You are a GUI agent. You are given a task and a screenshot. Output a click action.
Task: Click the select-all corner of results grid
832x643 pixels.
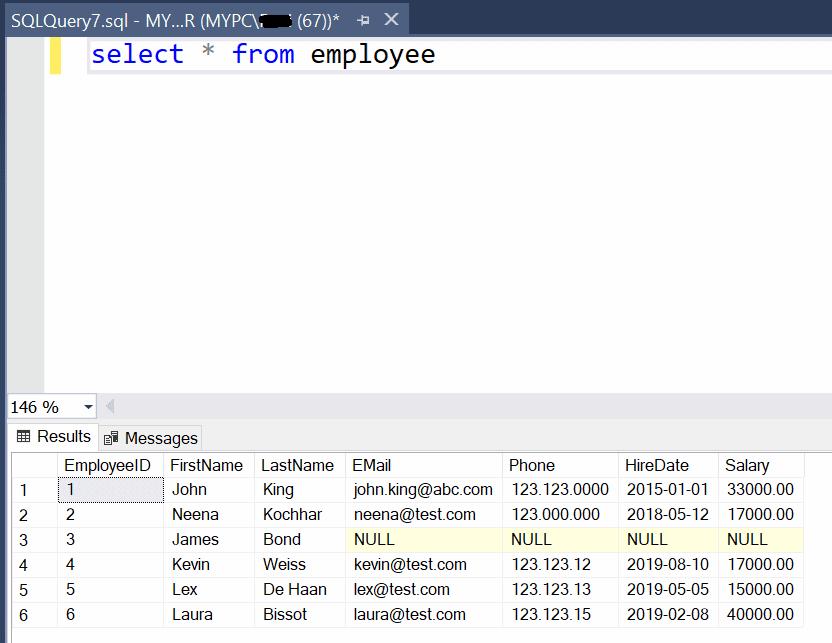click(x=34, y=465)
